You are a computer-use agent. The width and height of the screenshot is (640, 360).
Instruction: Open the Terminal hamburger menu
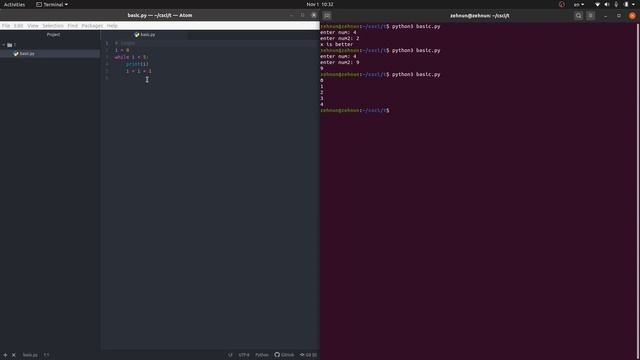point(591,16)
